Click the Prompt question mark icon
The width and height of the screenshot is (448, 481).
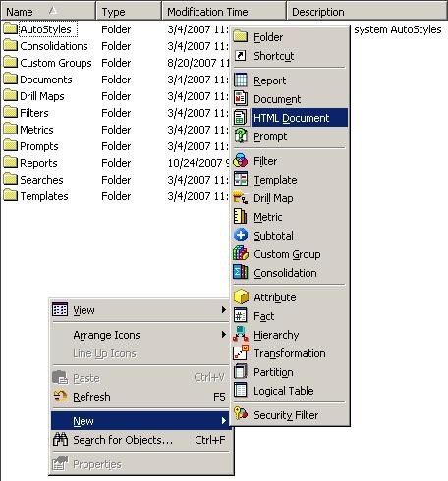tap(241, 136)
